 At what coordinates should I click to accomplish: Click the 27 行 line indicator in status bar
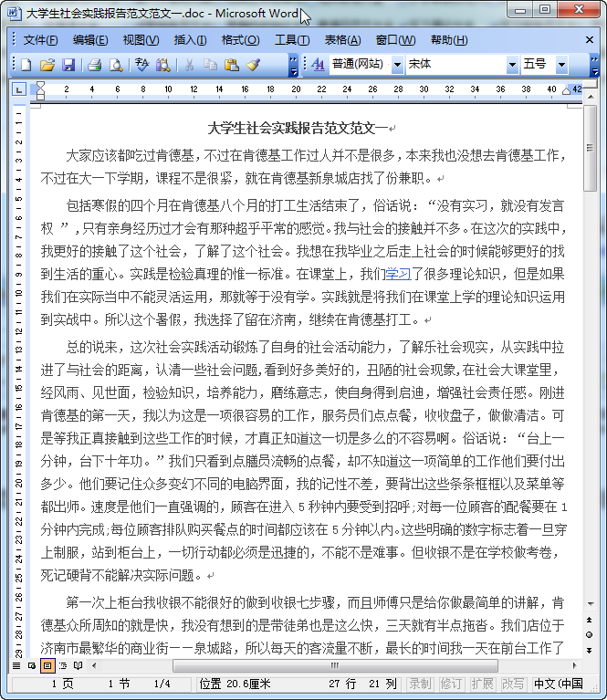[342, 684]
